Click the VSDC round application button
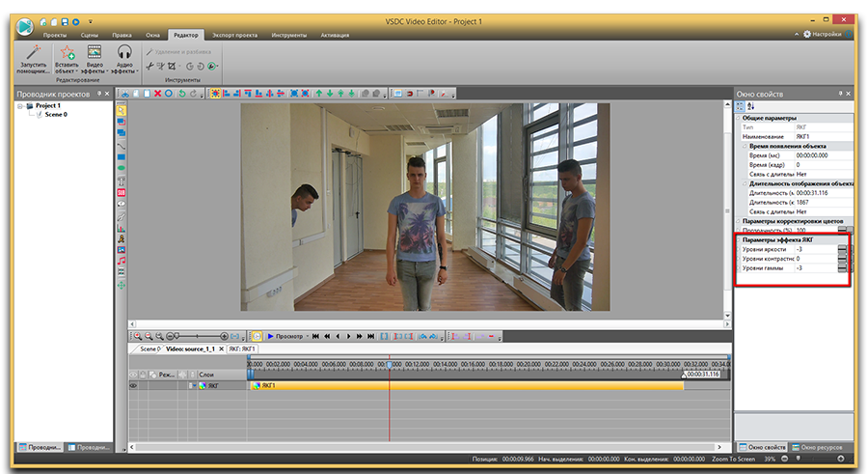Viewport: 868px width, 474px height. tap(24, 26)
